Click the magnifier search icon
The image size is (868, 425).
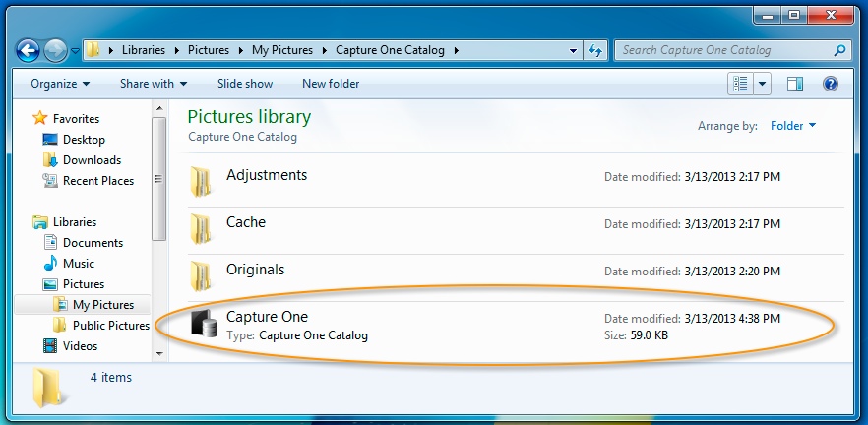[839, 50]
